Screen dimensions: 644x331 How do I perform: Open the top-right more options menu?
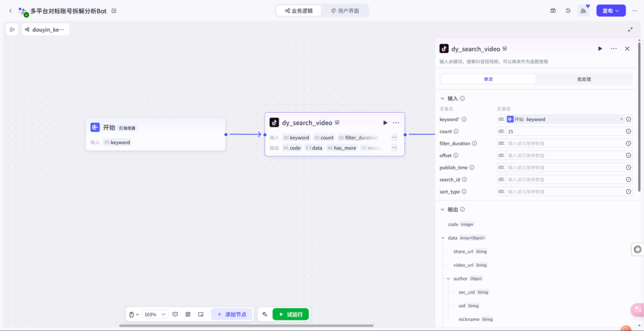point(634,11)
